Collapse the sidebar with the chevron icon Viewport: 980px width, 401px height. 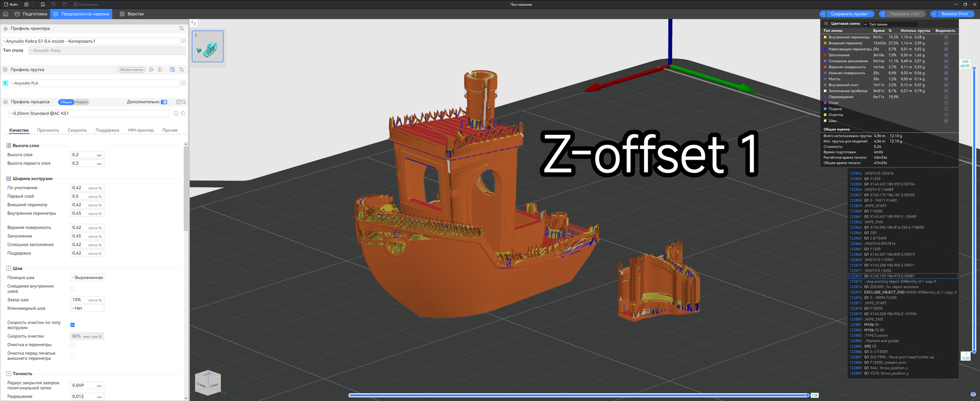tap(193, 23)
